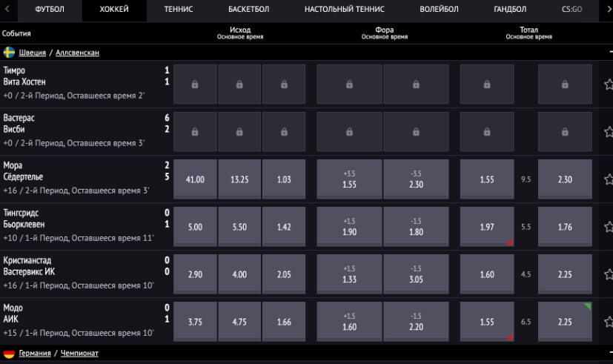This screenshot has height=364, width=613.
Task: Collapse the Германия / Чемпионат section
Action: tap(610, 354)
